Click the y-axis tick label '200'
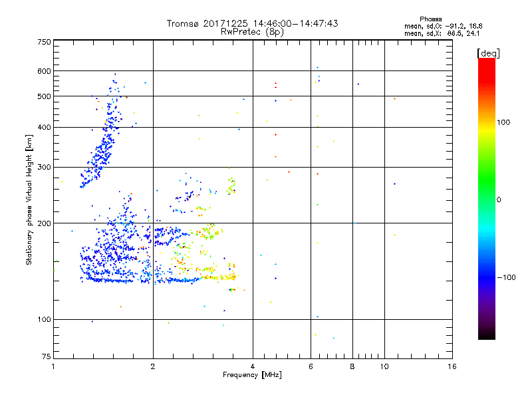The height and width of the screenshot is (399, 532). coord(44,223)
